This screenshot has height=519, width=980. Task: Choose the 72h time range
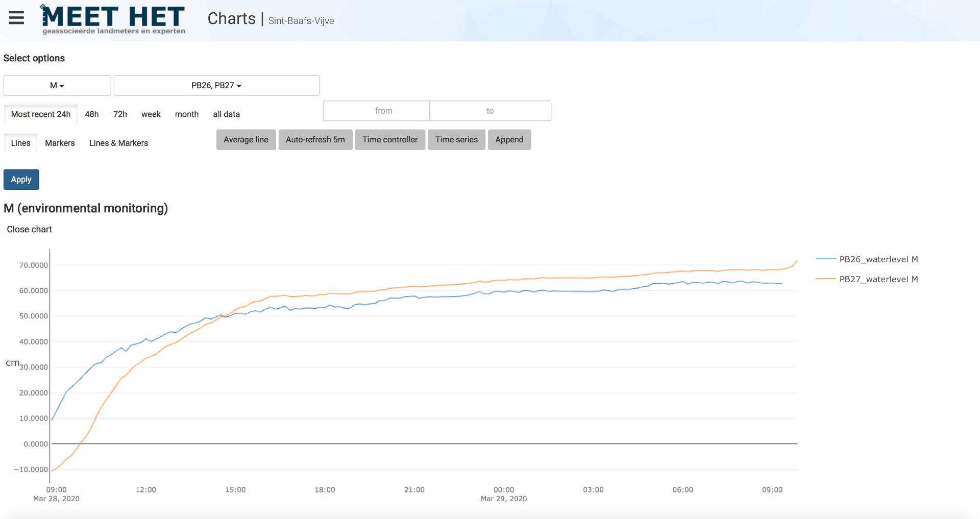pyautogui.click(x=120, y=114)
